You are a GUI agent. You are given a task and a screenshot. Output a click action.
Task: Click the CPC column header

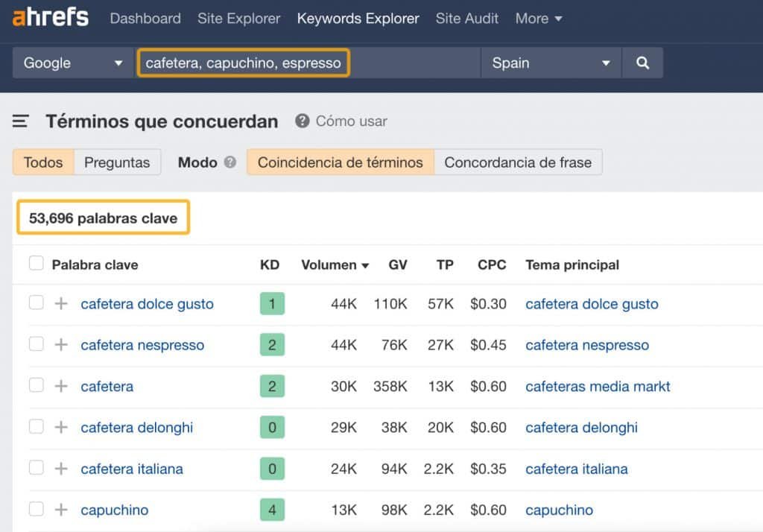492,265
